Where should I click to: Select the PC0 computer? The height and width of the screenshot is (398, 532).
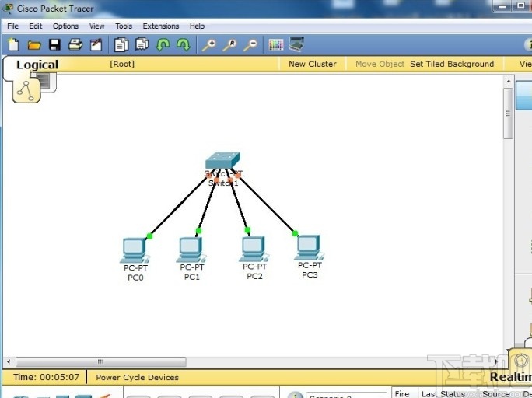135,250
